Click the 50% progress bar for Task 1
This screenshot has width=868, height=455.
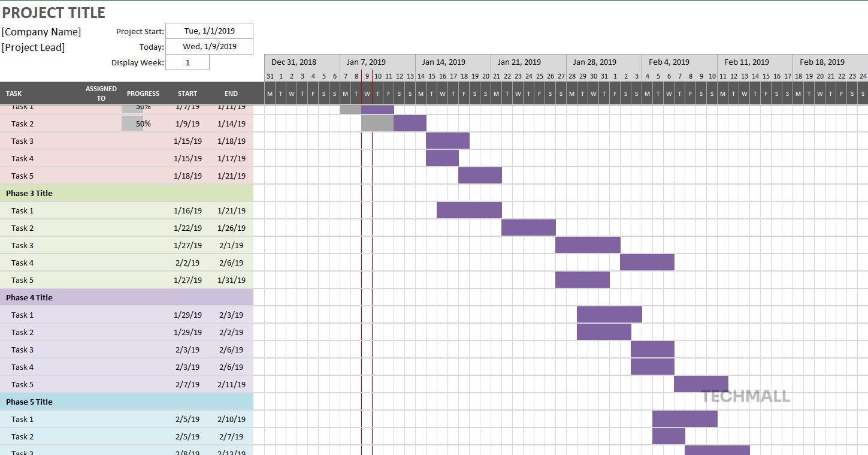pos(132,106)
